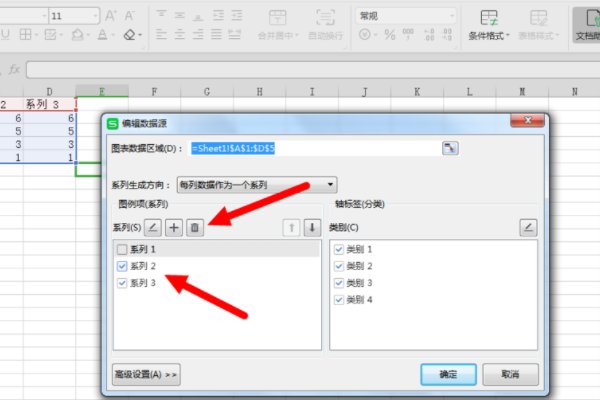Click the 确定 confirm button
The width and height of the screenshot is (600, 400).
pos(448,374)
